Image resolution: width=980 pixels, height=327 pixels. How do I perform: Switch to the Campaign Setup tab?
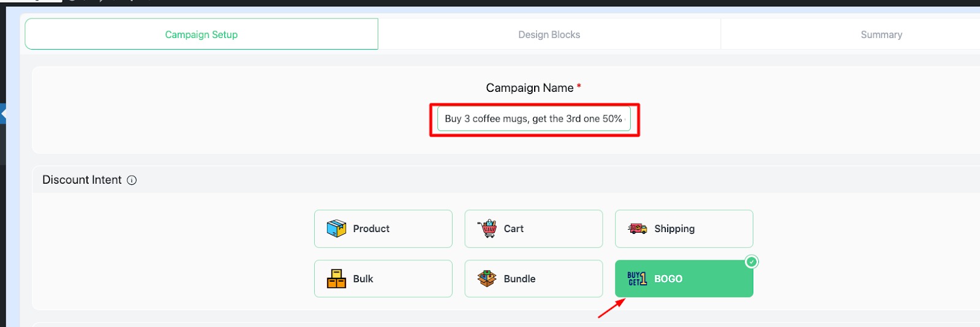coord(202,34)
